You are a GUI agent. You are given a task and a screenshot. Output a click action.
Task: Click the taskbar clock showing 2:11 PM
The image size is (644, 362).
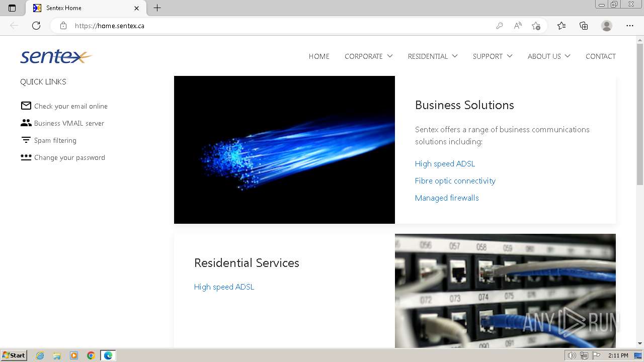[618, 355]
